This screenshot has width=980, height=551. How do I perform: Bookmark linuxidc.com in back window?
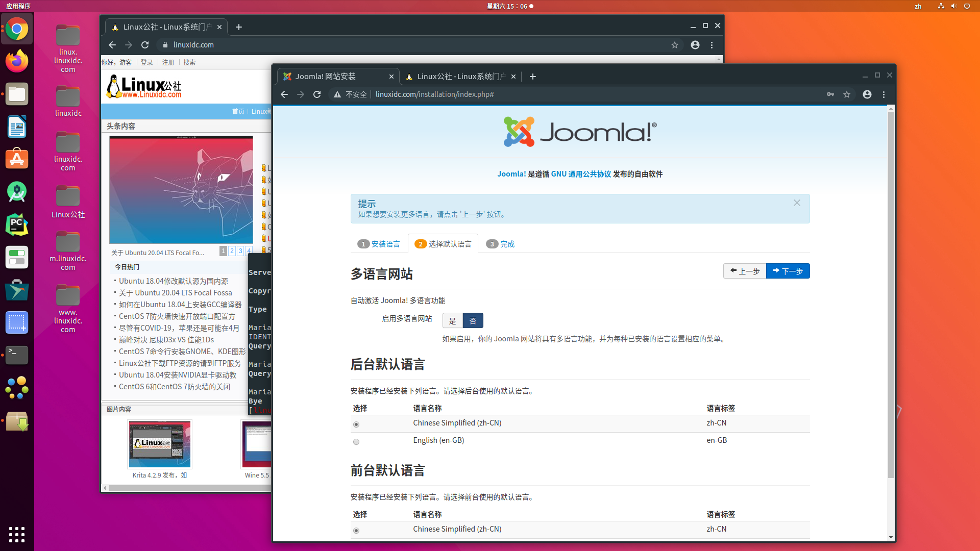(675, 45)
